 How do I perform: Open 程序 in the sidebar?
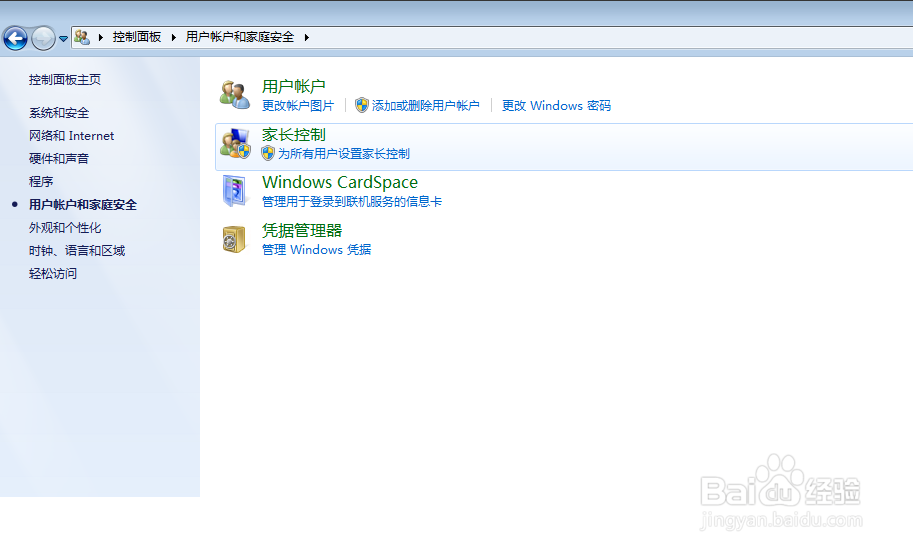41,182
